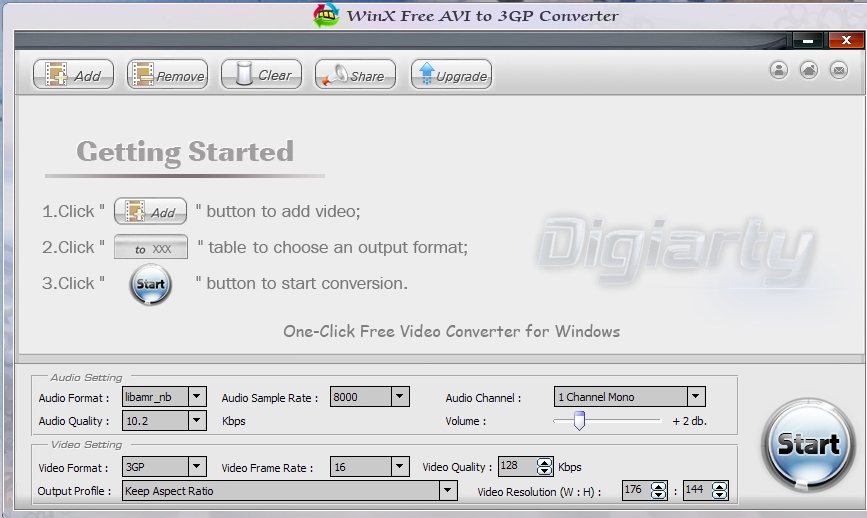Open the user account icon
This screenshot has width=867, height=518.
click(779, 70)
